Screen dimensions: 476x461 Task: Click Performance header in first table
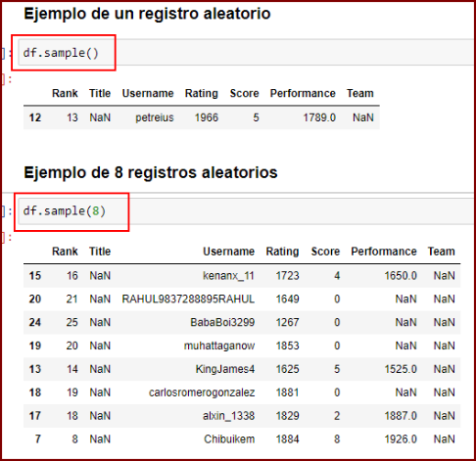[303, 93]
